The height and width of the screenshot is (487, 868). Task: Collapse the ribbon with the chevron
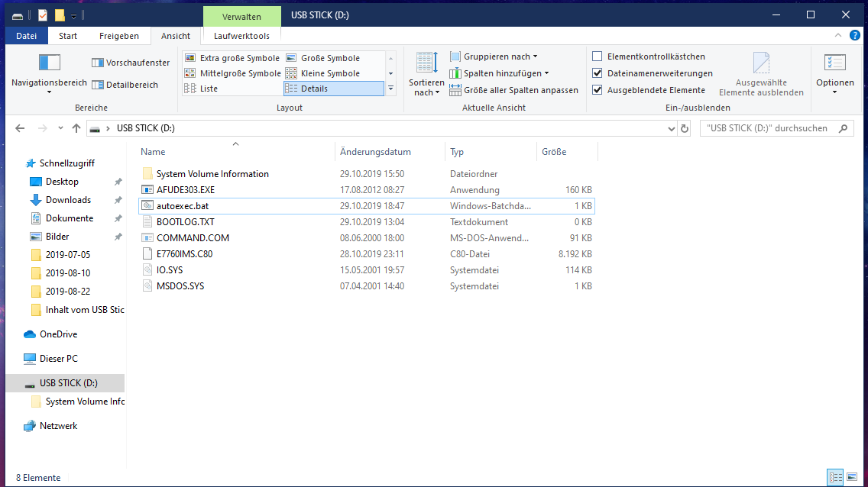pos(838,35)
